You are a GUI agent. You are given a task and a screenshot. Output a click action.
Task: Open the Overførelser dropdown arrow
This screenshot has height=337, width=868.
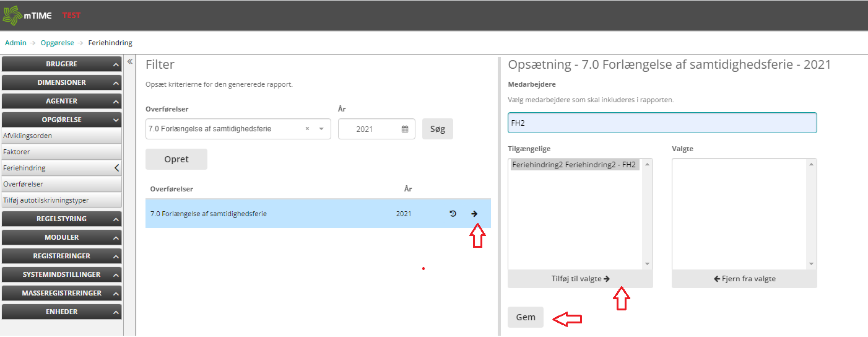click(321, 129)
